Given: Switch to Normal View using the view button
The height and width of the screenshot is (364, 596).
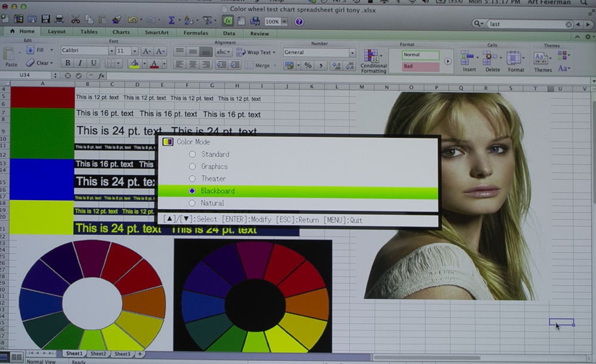Looking at the screenshot, I should (x=4, y=356).
